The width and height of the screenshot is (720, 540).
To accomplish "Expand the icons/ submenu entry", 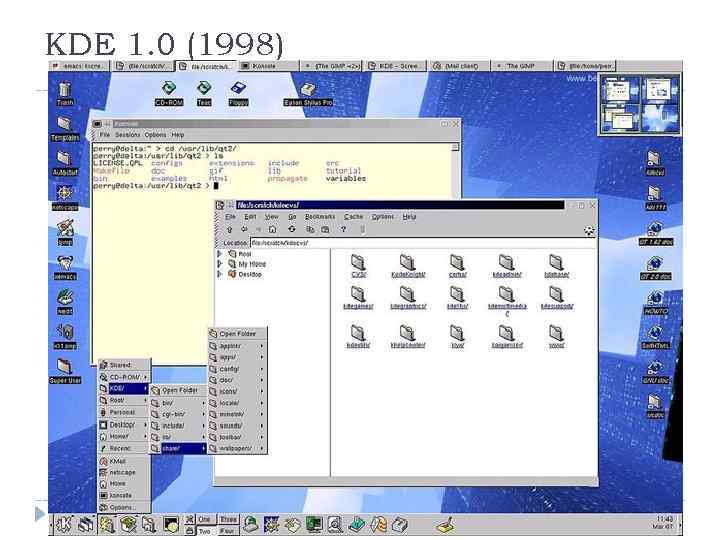I will pos(237,392).
